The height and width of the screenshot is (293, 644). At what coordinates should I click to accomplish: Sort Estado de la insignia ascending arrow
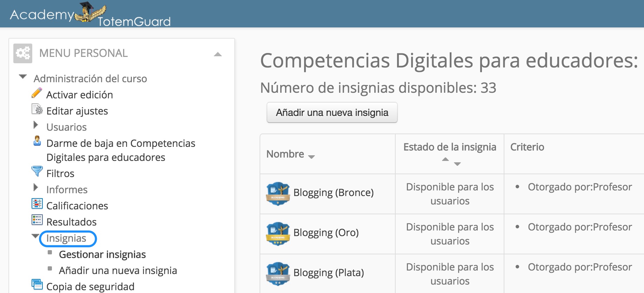(x=445, y=159)
